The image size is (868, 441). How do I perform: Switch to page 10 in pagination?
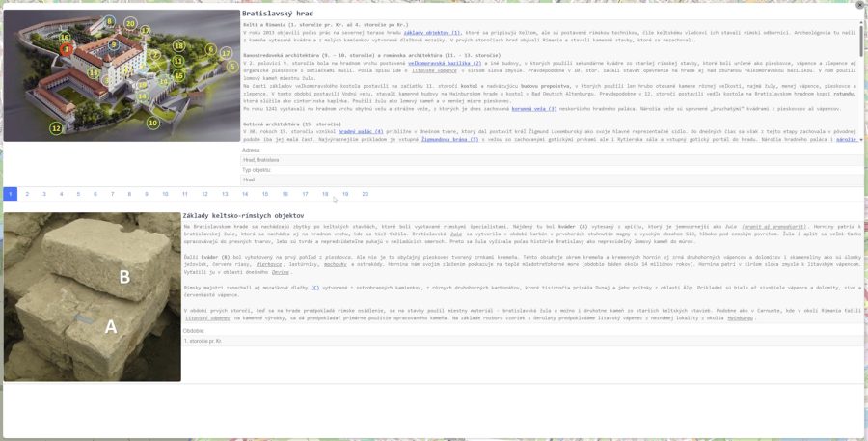pyautogui.click(x=165, y=194)
